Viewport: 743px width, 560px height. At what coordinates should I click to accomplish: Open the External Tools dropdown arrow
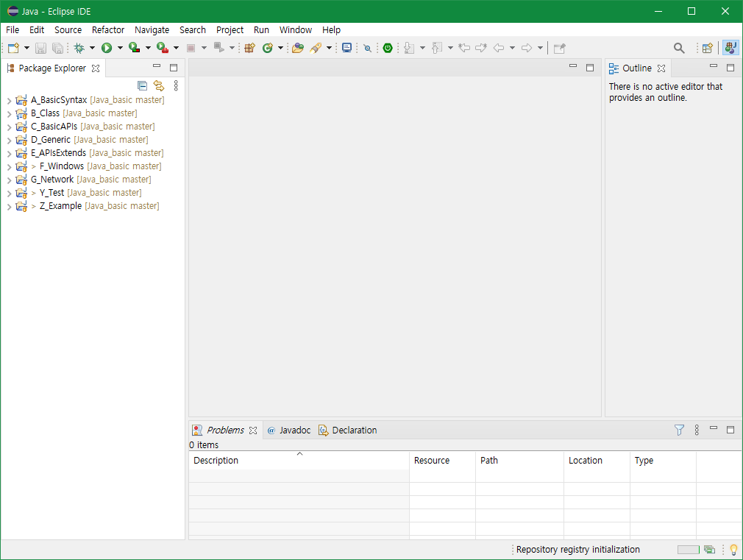click(176, 48)
